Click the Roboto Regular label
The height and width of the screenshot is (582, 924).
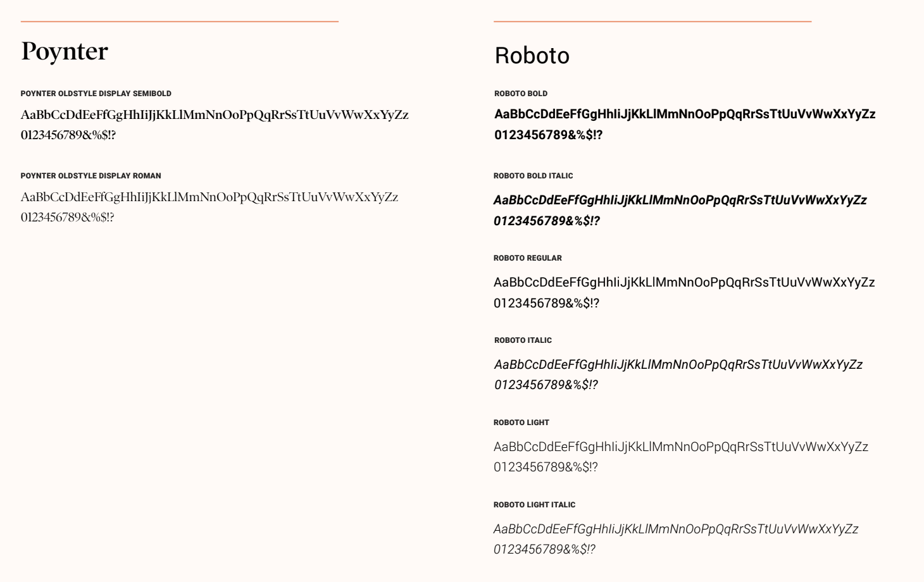(528, 258)
